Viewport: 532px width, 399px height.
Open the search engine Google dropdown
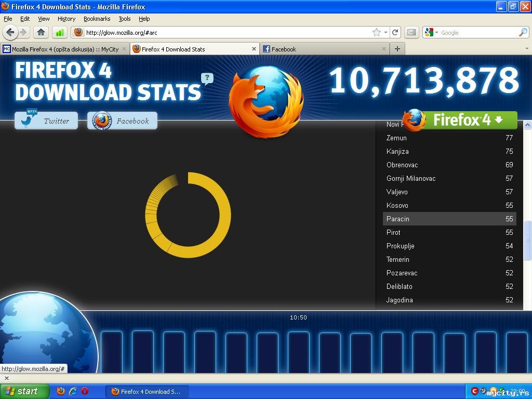click(x=436, y=33)
